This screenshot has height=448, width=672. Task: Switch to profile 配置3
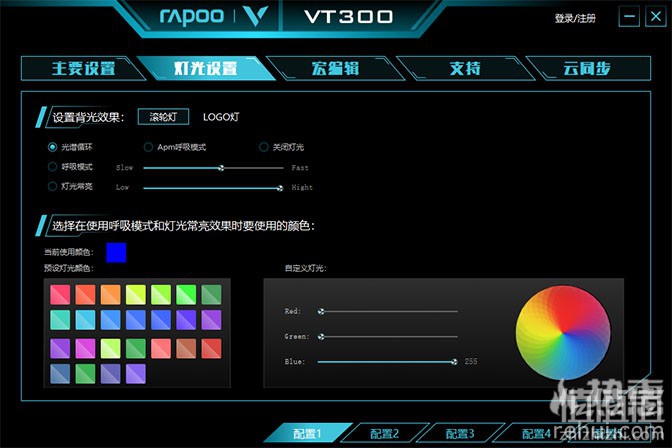coord(460,433)
